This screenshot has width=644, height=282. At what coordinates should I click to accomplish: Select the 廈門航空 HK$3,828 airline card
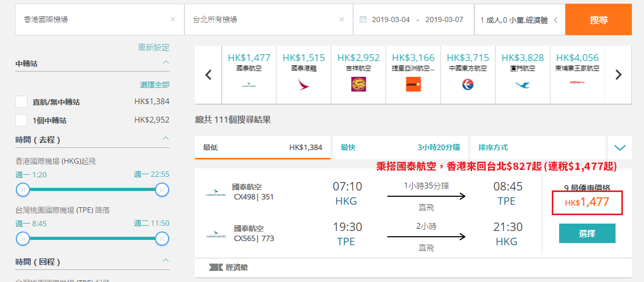523,75
